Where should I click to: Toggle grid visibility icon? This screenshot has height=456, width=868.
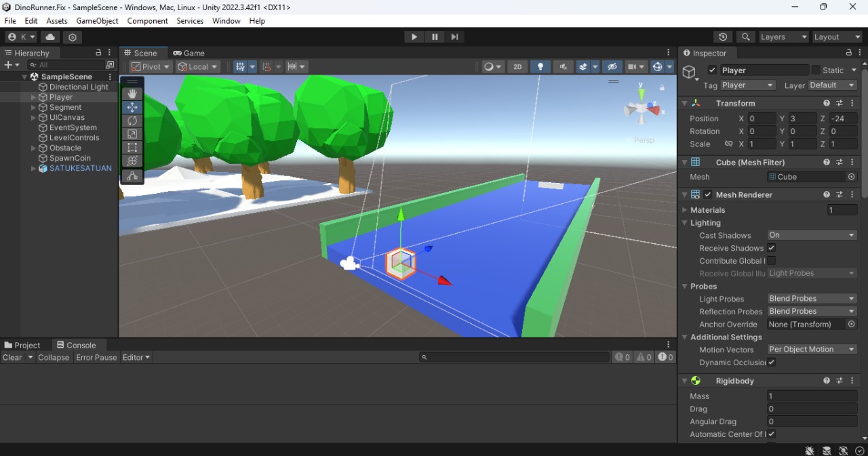point(241,66)
